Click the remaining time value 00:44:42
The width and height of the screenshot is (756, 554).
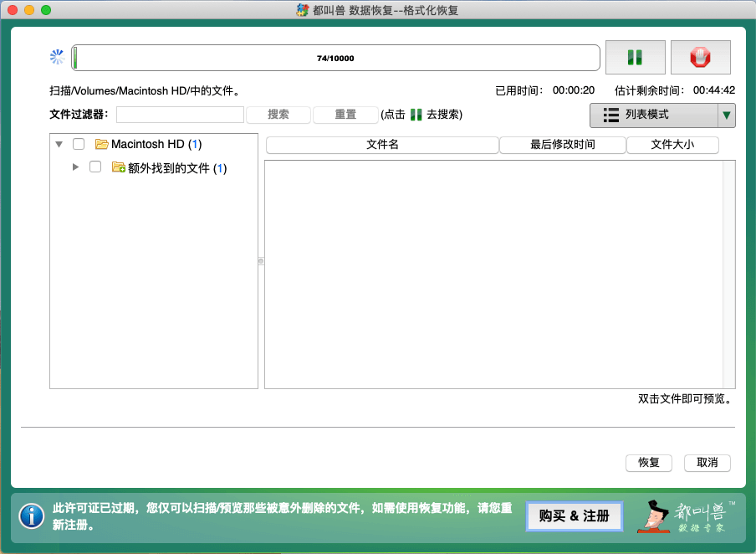[714, 90]
